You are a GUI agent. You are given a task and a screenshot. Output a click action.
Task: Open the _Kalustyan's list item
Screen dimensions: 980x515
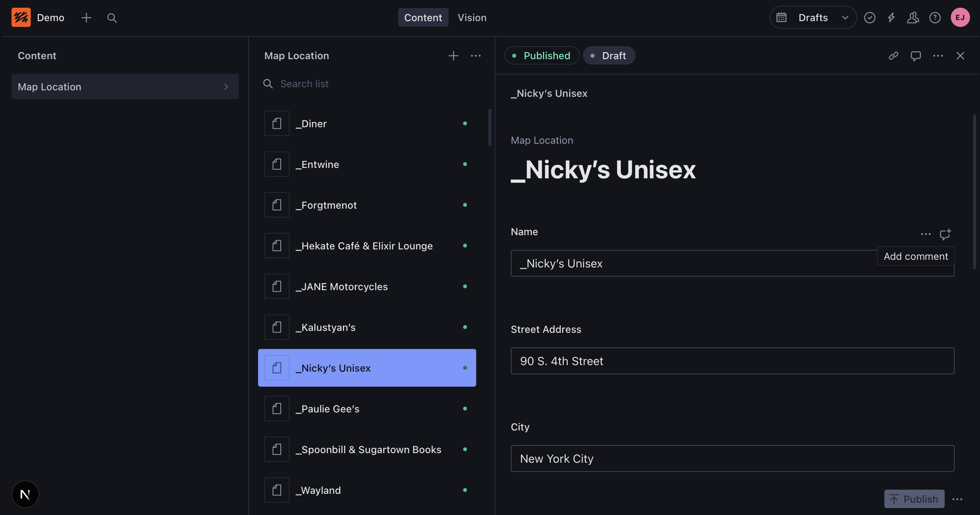pyautogui.click(x=367, y=327)
